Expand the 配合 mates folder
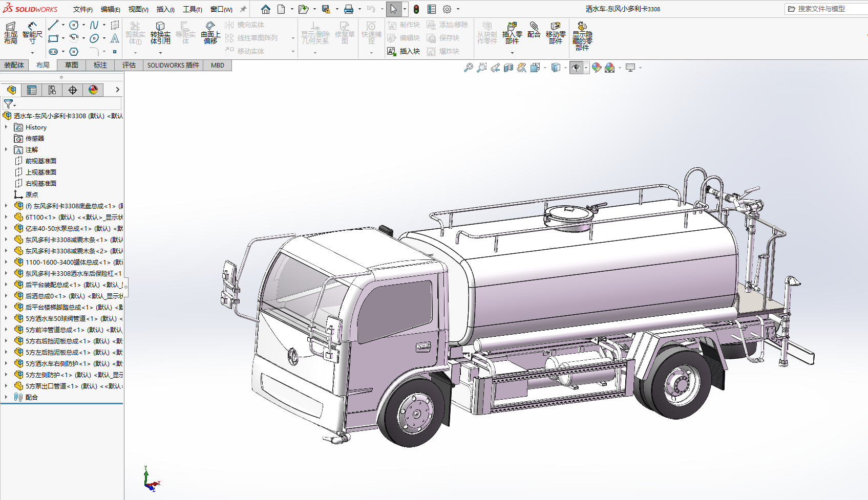Screen dimensions: 868x500 [x=6, y=397]
